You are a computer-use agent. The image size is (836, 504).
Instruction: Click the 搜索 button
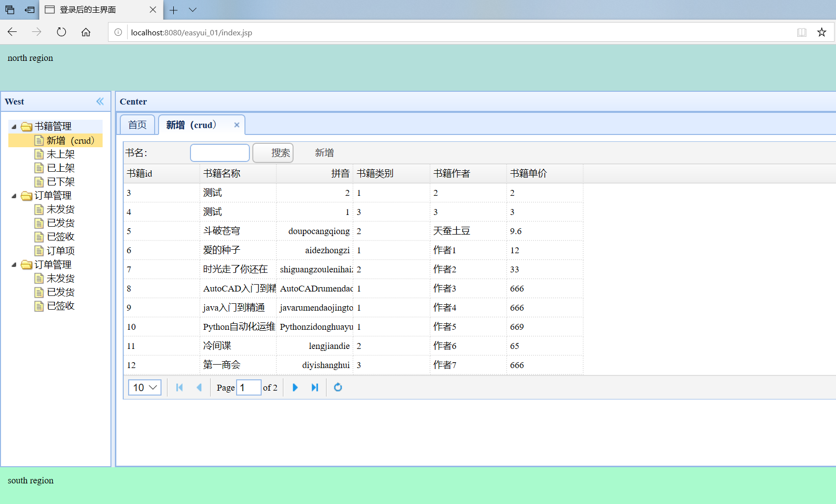[273, 153]
